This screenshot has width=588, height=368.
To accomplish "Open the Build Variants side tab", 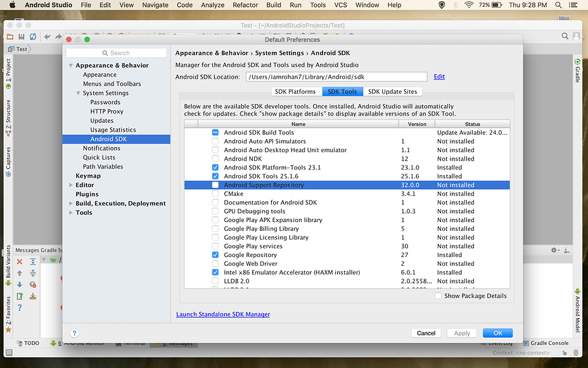I will pyautogui.click(x=8, y=266).
